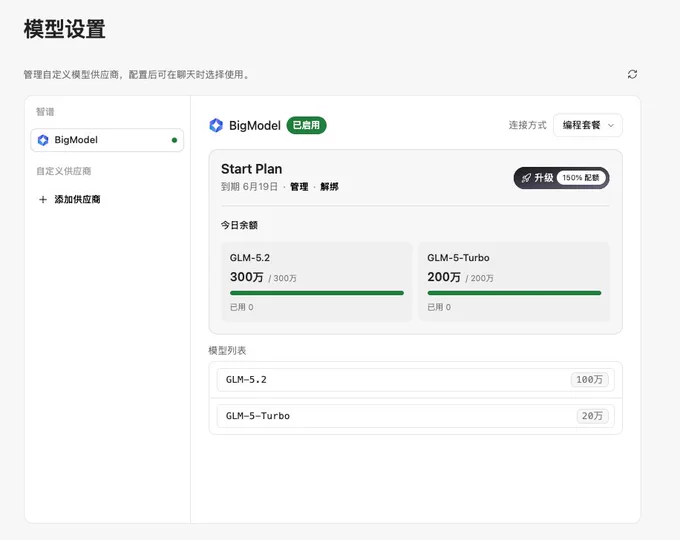The image size is (680, 540).
Task: Click the green status dot beside BigModel
Action: click(x=174, y=140)
